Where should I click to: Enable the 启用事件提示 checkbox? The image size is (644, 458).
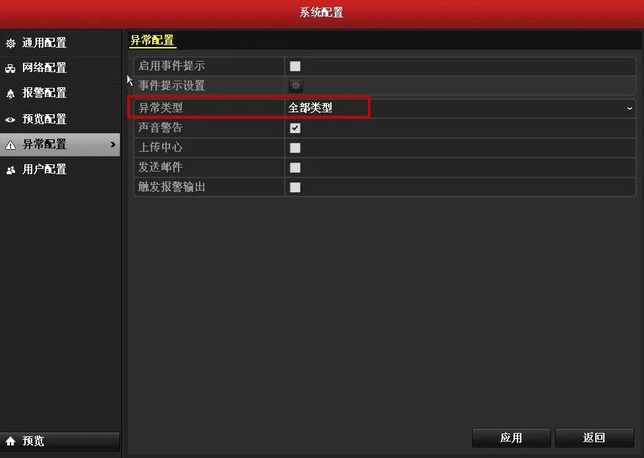coord(295,66)
